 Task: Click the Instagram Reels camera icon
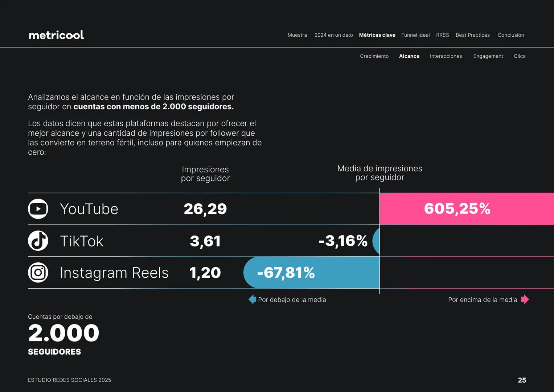click(38, 273)
